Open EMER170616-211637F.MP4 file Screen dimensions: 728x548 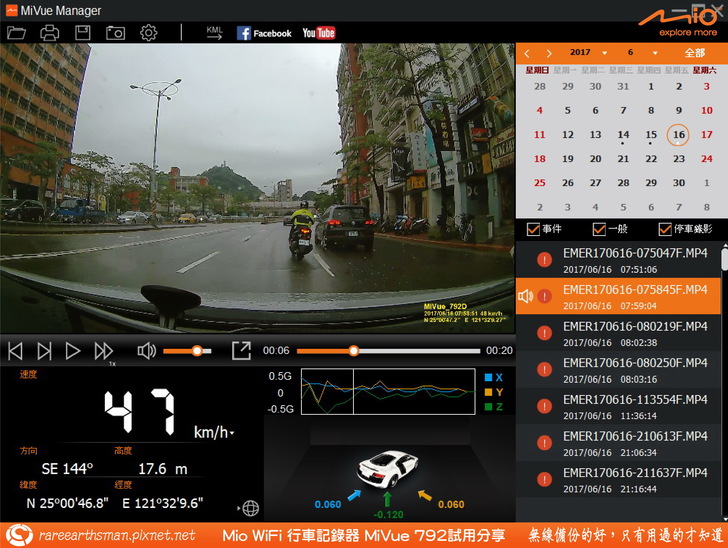tap(618, 480)
